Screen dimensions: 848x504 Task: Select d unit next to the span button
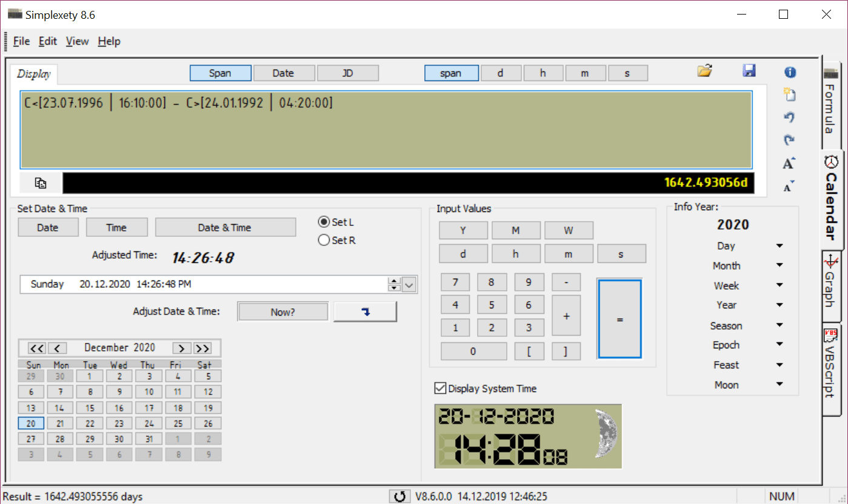501,73
